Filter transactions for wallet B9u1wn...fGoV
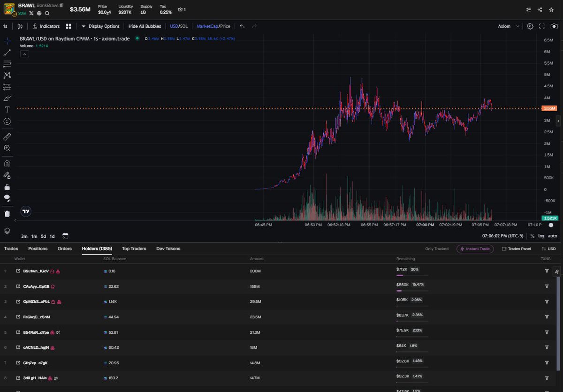The image size is (563, 392). pos(547,271)
